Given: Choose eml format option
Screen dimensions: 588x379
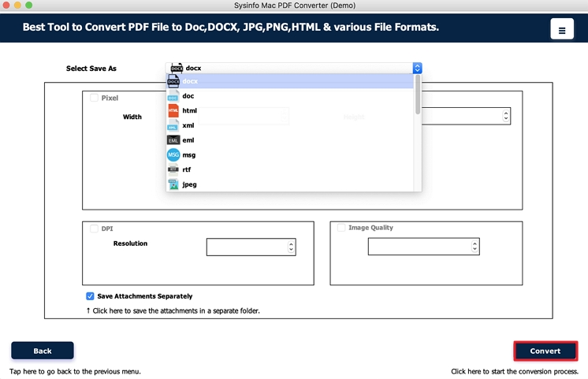Looking at the screenshot, I should (290, 140).
